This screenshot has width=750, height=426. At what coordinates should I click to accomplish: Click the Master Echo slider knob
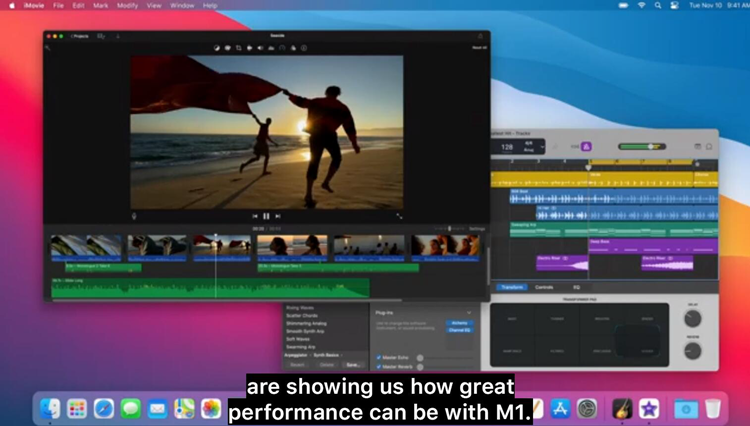420,358
